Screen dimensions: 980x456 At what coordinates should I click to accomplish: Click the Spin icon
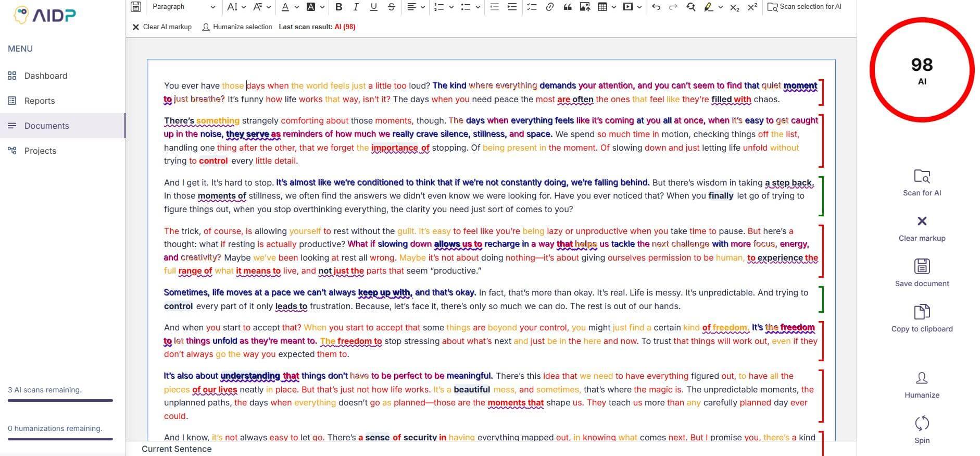point(922,423)
